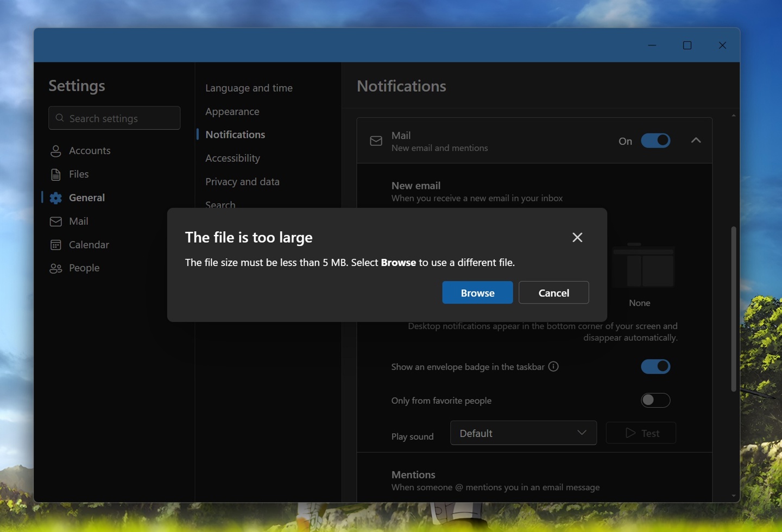Collapse the Mail notifications section
Screen dimensions: 782x532
tap(696, 141)
